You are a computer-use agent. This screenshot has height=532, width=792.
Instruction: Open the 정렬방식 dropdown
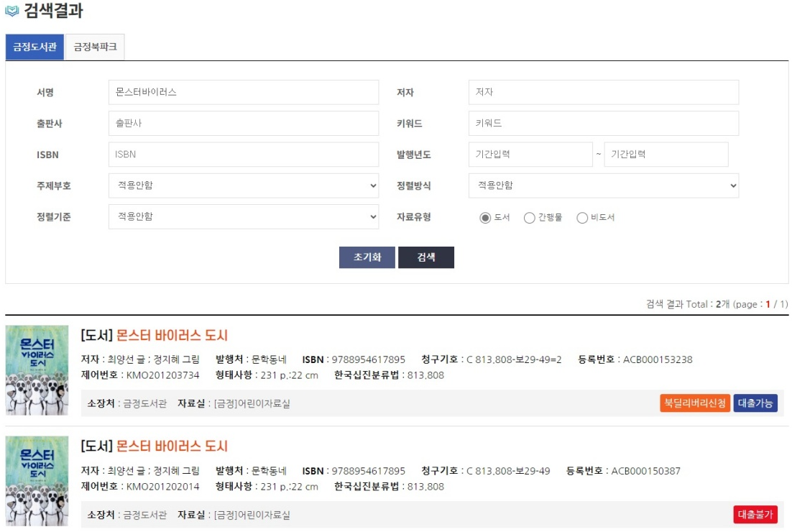pyautogui.click(x=604, y=185)
